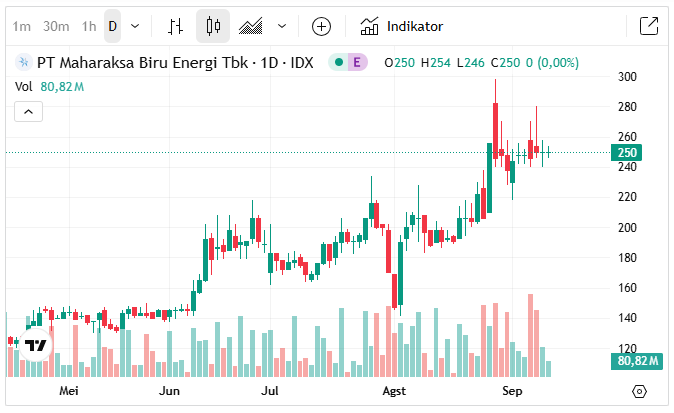Click the plus circle compare symbol icon
This screenshot has height=413, width=674.
(321, 26)
